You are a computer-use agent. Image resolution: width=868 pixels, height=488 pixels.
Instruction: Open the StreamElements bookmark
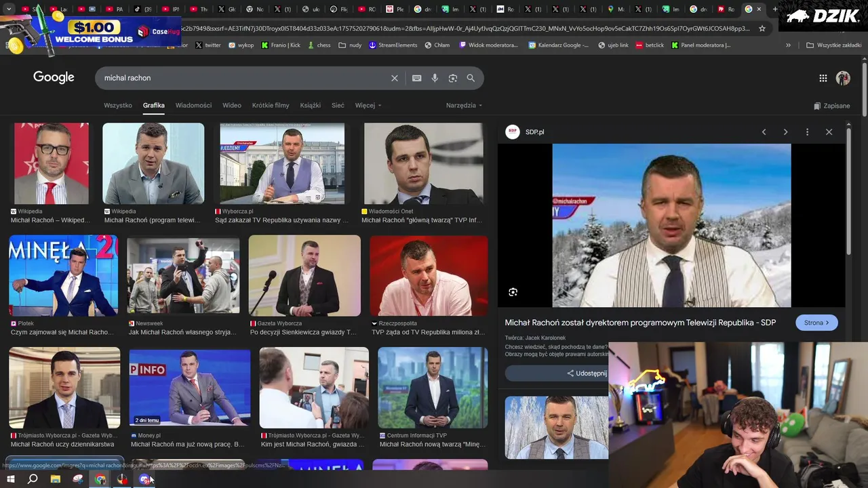393,45
